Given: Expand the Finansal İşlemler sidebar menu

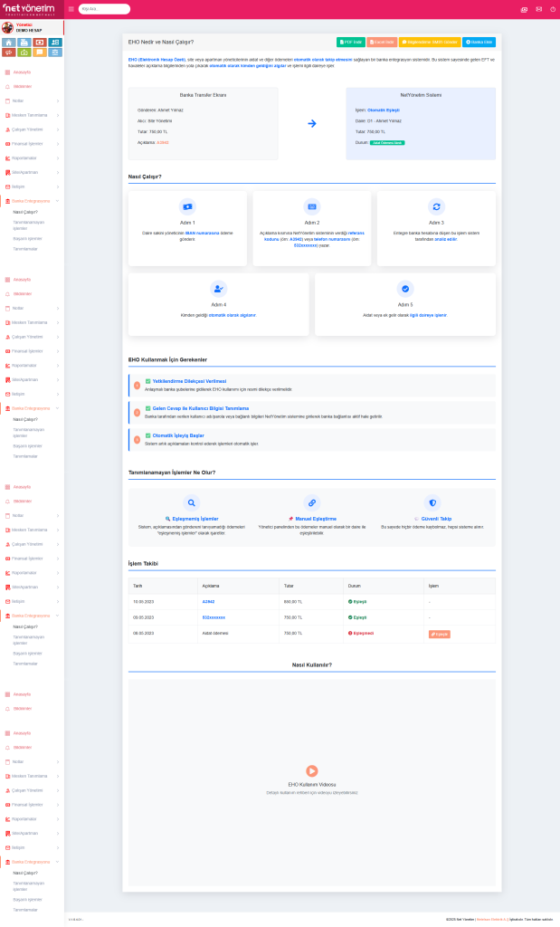Looking at the screenshot, I should (32, 143).
